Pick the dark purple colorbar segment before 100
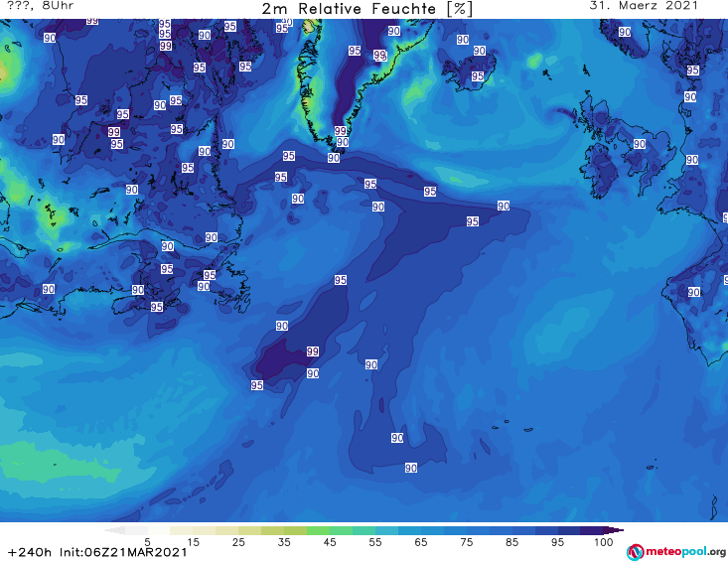This screenshot has height=562, width=728. 592,530
